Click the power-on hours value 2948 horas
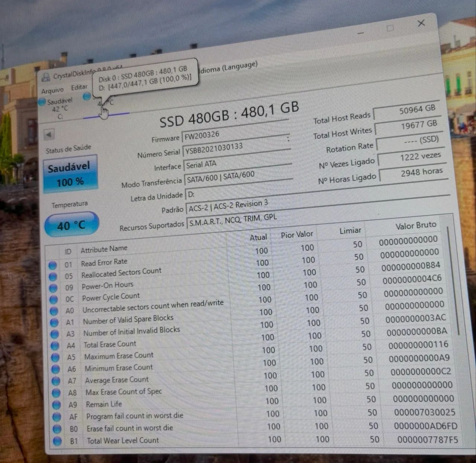476x463 pixels. tap(414, 173)
